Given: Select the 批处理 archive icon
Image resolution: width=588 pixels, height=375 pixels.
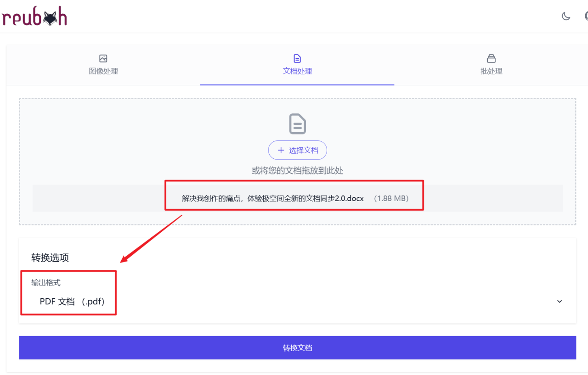Looking at the screenshot, I should click(491, 58).
